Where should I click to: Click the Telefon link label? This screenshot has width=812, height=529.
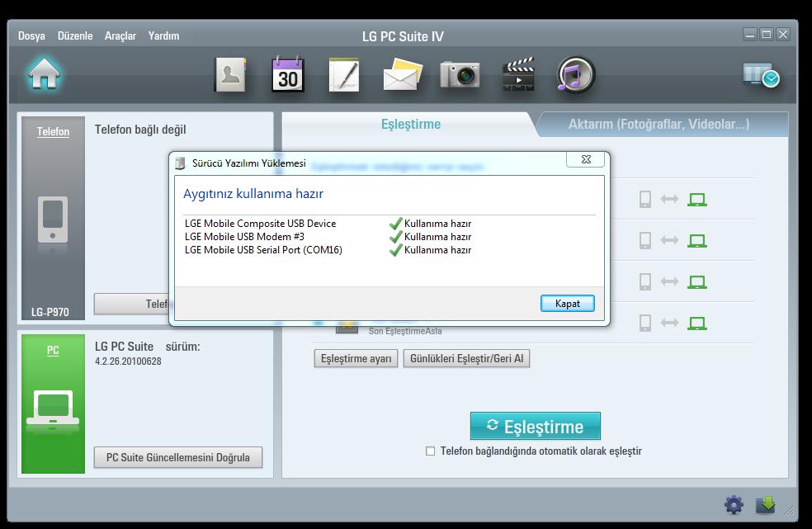click(53, 131)
